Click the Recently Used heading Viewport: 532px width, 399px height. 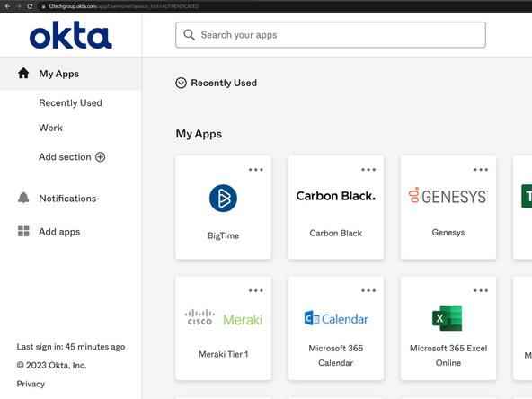[x=224, y=83]
